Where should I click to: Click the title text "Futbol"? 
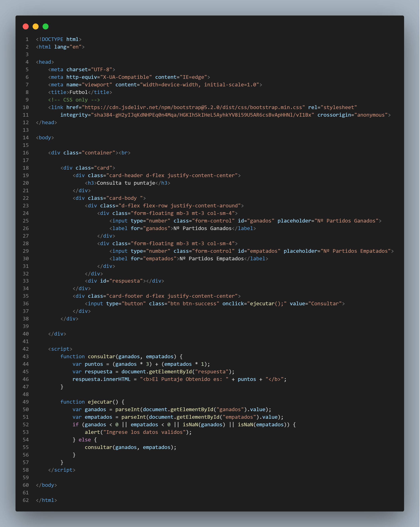point(78,92)
